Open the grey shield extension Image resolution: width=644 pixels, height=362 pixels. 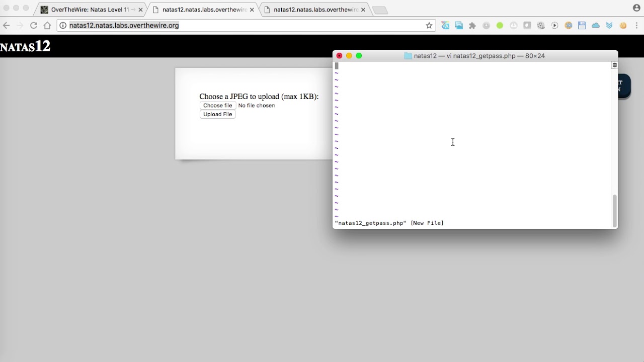(527, 26)
